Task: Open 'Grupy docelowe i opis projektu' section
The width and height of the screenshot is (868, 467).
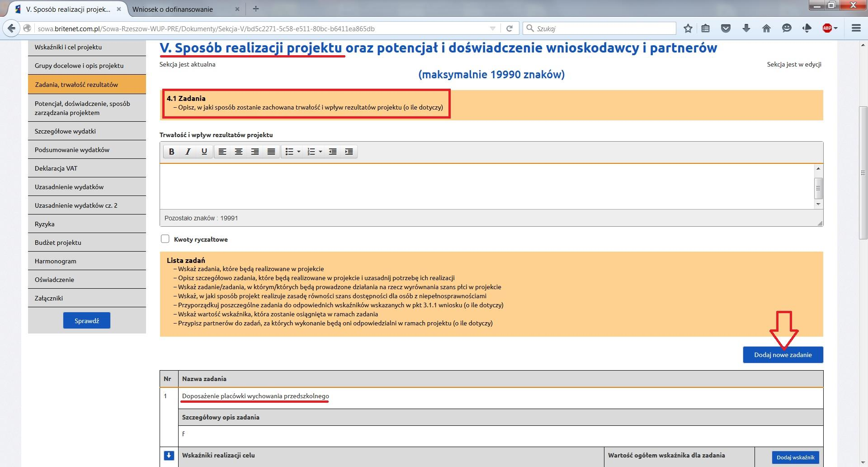Action: point(87,66)
